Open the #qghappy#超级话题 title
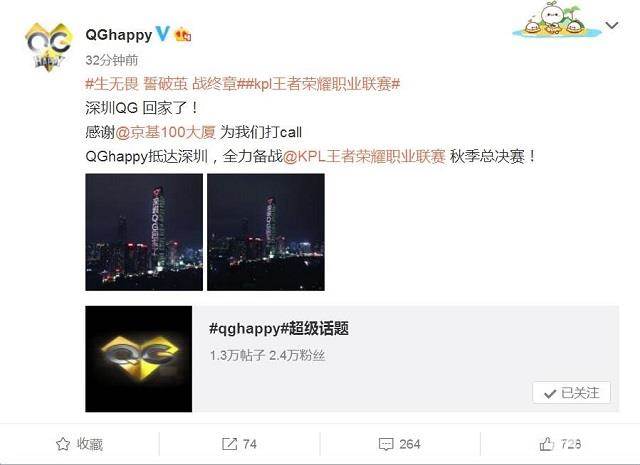The width and height of the screenshot is (640, 465). point(279,328)
